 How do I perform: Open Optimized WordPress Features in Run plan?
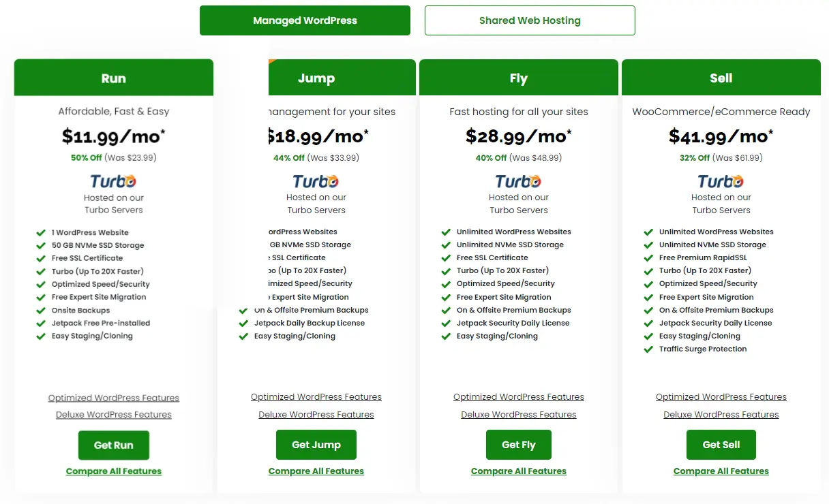pos(114,398)
